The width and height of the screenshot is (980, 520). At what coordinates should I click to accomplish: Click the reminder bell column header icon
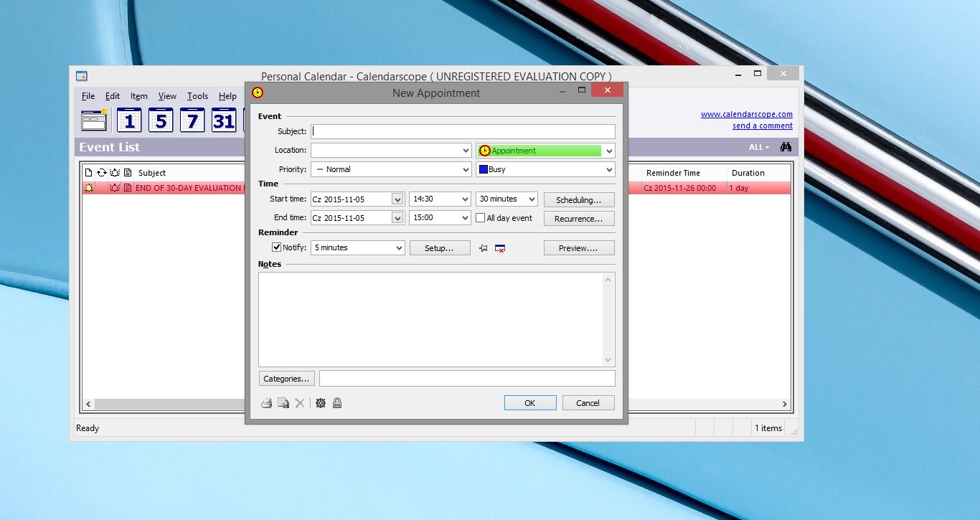click(115, 173)
